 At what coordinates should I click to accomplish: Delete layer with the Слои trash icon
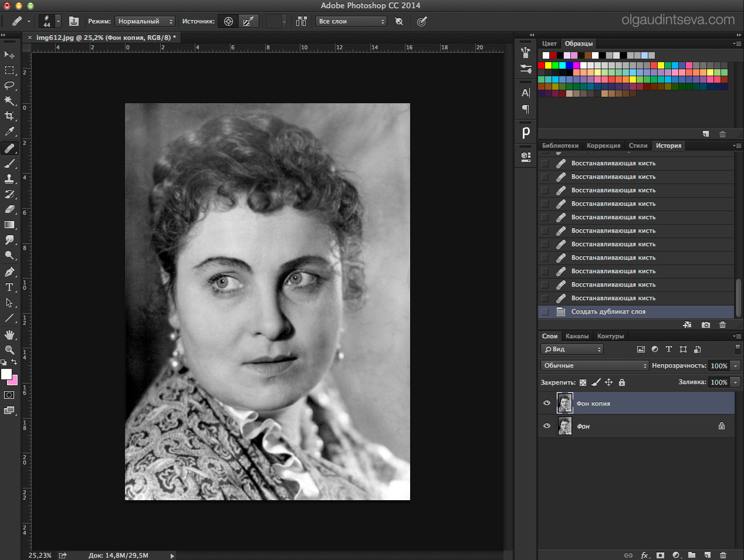click(x=723, y=555)
